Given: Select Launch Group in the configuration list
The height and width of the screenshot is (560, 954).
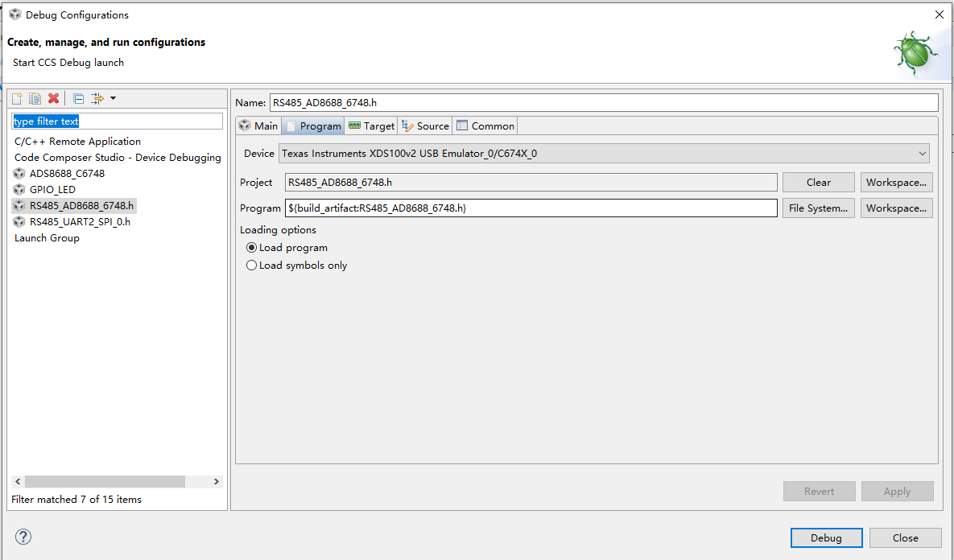Looking at the screenshot, I should [x=46, y=237].
